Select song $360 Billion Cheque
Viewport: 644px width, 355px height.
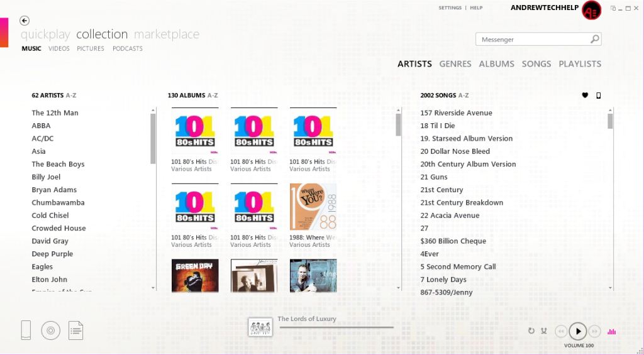(x=453, y=241)
